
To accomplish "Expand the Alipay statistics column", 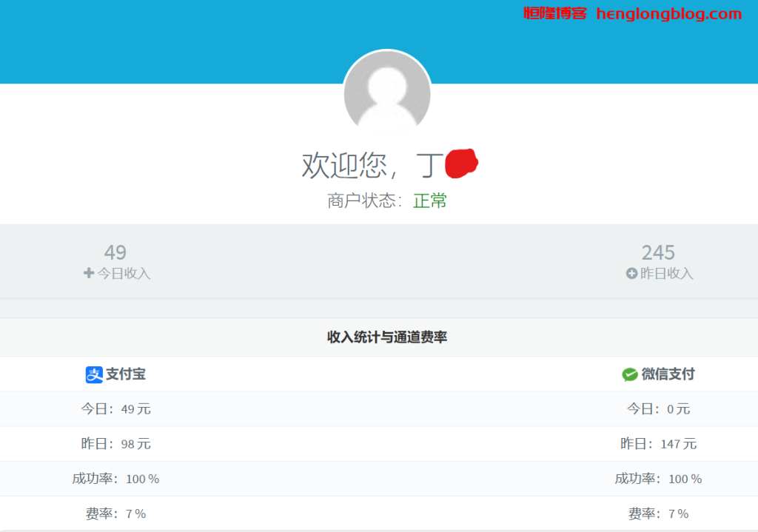I will coord(115,374).
